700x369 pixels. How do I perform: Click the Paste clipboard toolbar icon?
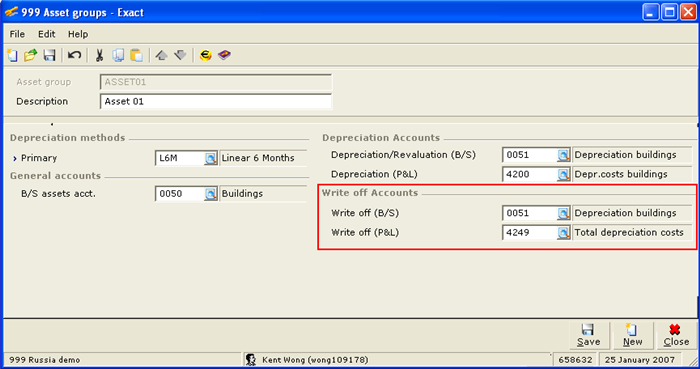[x=136, y=55]
